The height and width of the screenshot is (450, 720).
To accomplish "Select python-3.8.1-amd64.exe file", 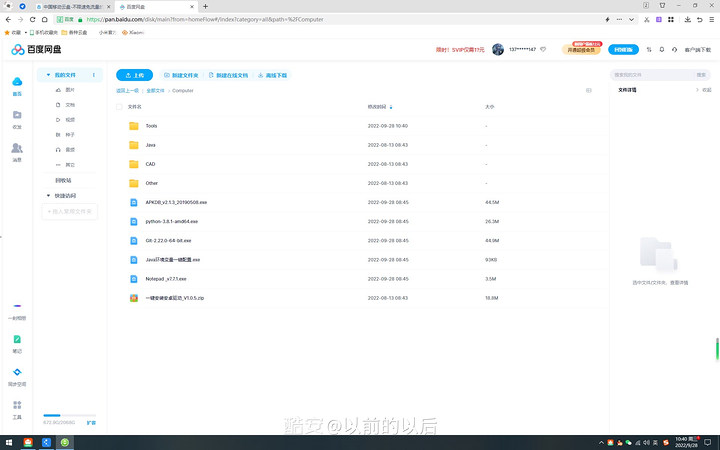I will tap(171, 221).
